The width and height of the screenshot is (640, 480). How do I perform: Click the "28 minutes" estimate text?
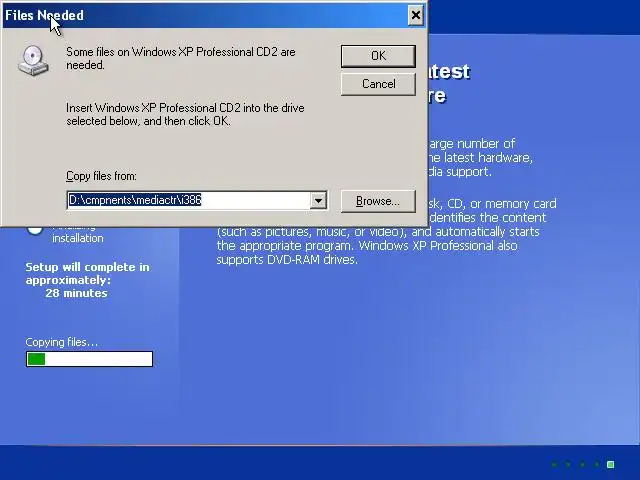pos(76,293)
